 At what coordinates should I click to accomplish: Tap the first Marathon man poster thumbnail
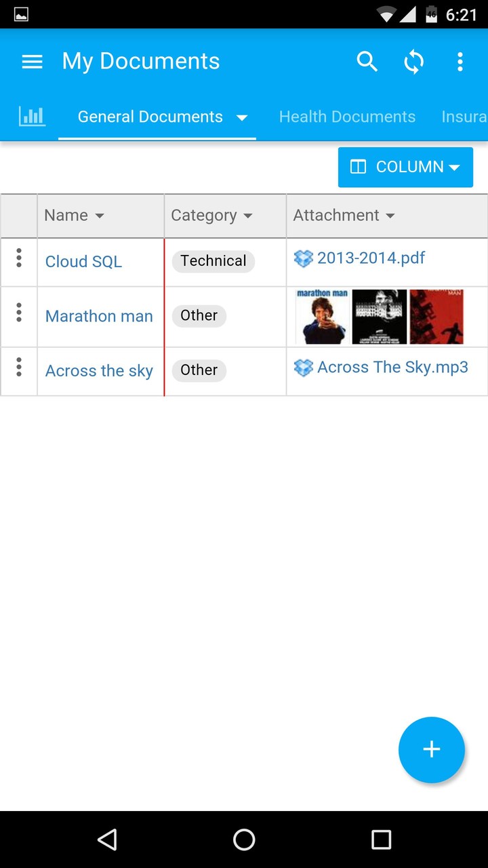pos(322,316)
